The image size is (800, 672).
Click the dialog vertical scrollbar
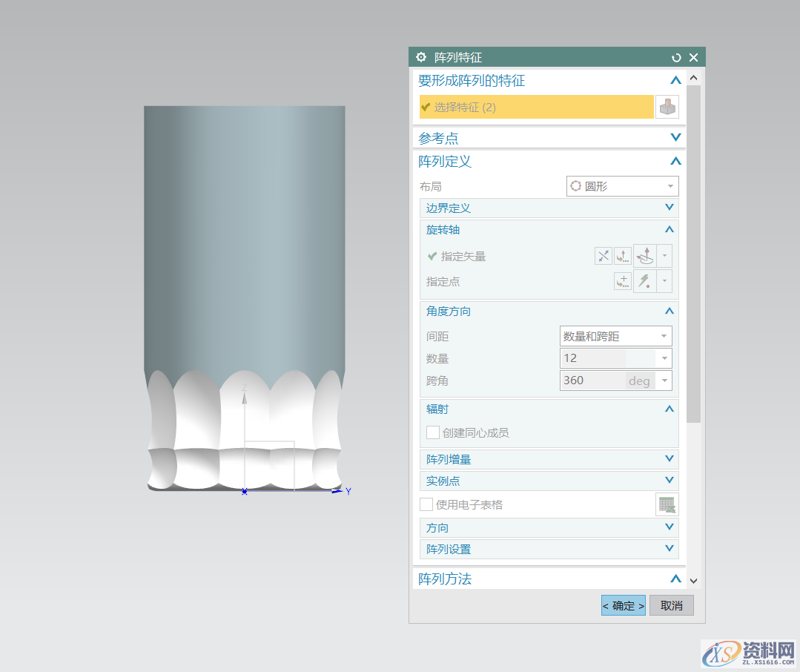(x=693, y=252)
